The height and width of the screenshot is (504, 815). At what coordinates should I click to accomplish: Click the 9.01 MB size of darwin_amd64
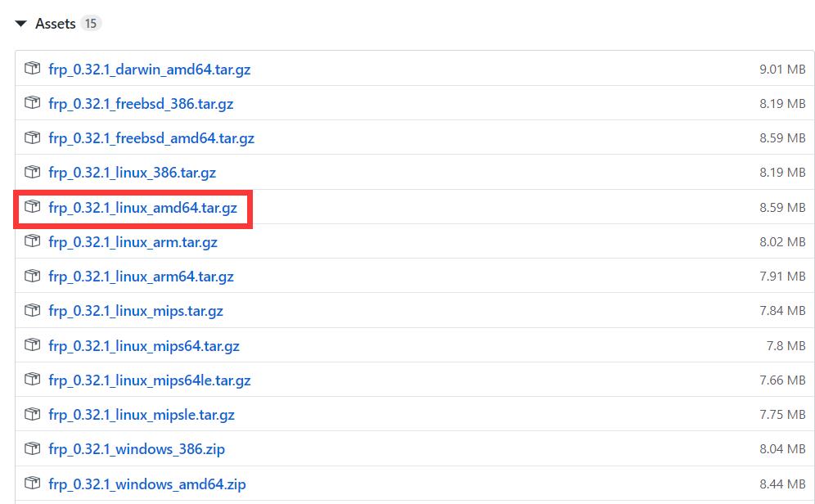[782, 69]
